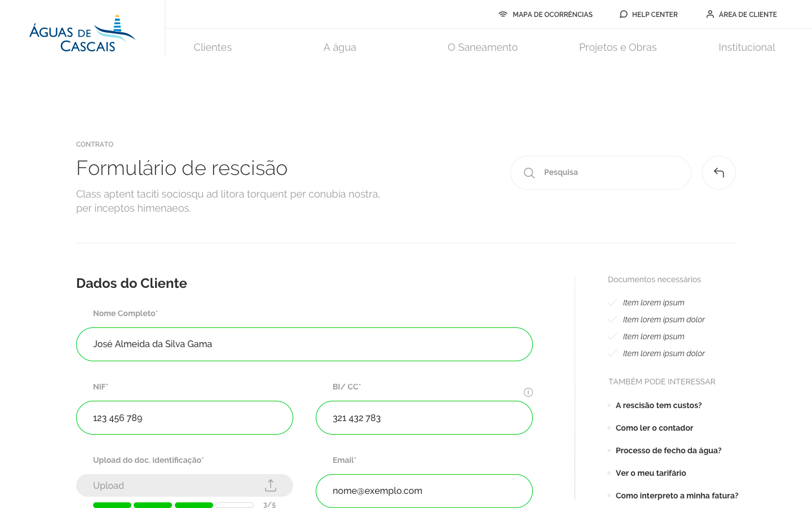Open the A água menu
812x508 pixels.
(339, 47)
